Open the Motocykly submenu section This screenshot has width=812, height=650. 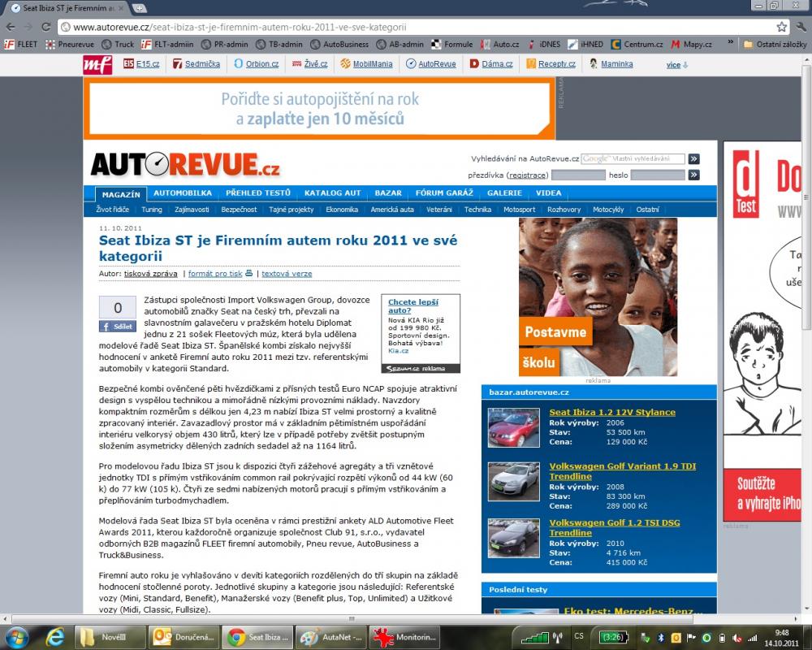coord(608,210)
